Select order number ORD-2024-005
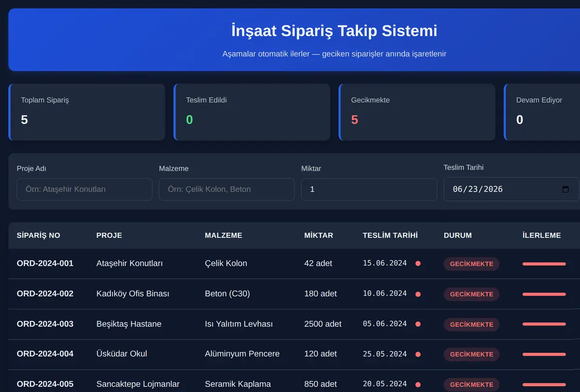The image size is (580, 392). [45, 384]
